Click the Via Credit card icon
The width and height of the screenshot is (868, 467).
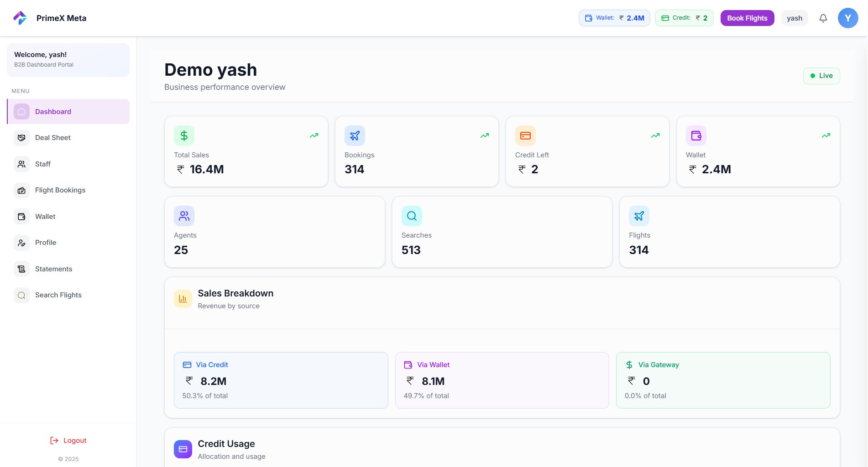187,365
